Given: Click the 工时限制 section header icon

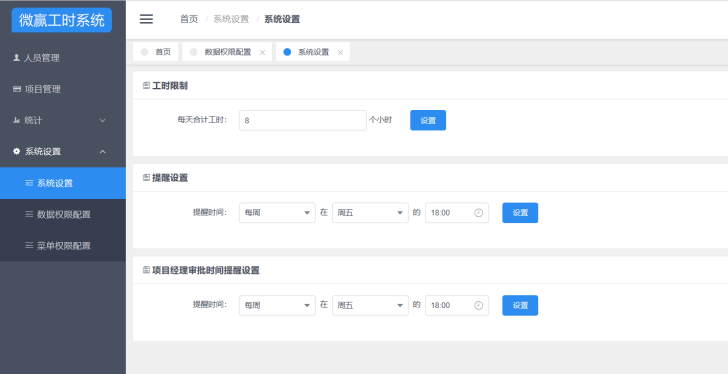Looking at the screenshot, I should pos(146,85).
